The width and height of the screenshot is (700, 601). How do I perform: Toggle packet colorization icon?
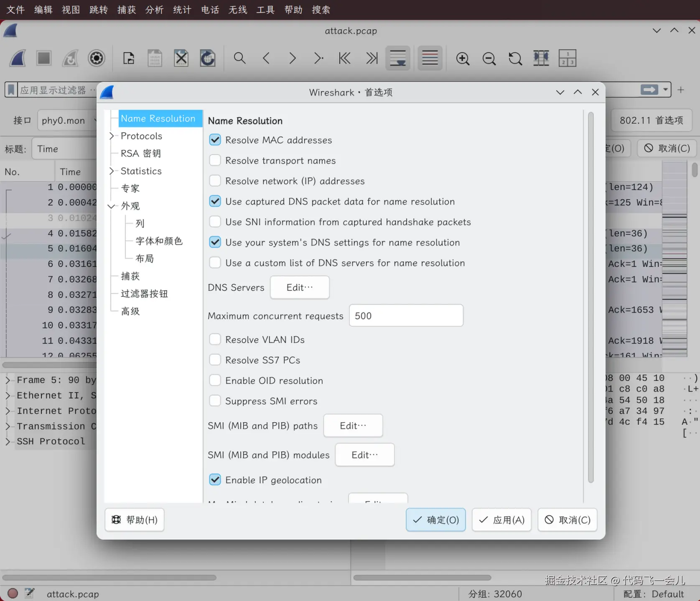click(x=430, y=58)
